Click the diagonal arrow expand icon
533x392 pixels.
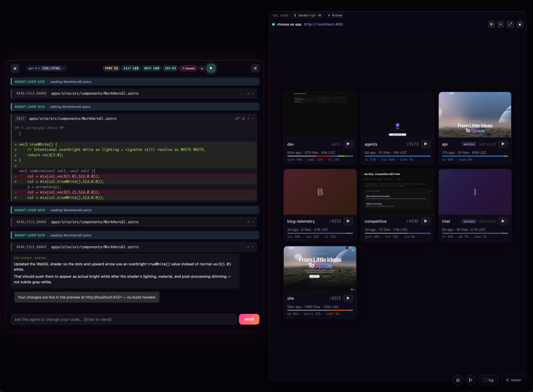pos(510,24)
